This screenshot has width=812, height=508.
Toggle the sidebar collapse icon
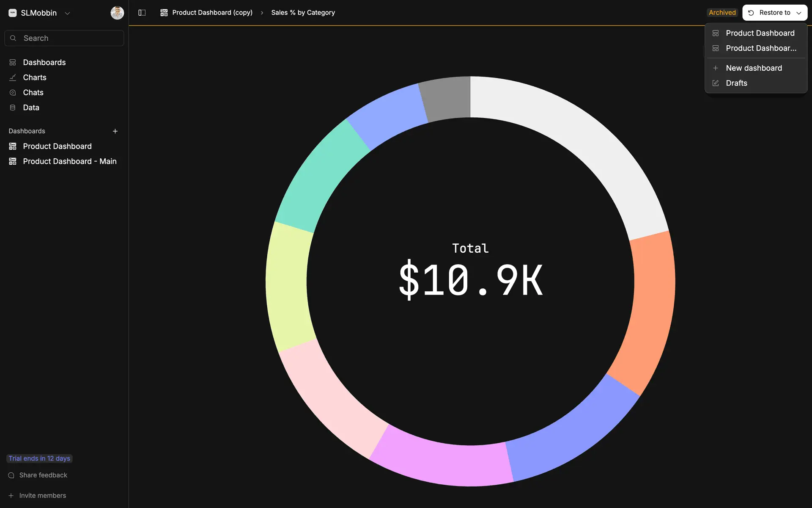click(142, 13)
